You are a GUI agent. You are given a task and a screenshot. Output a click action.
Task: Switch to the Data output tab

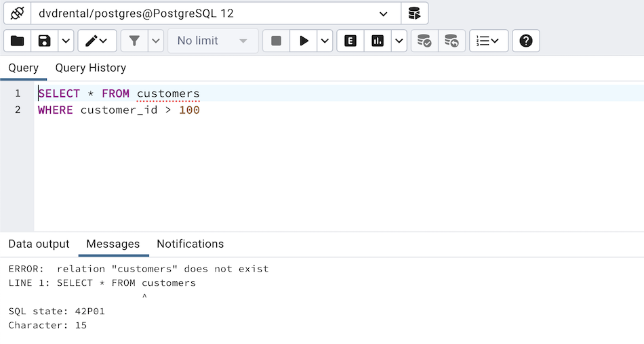pyautogui.click(x=39, y=244)
